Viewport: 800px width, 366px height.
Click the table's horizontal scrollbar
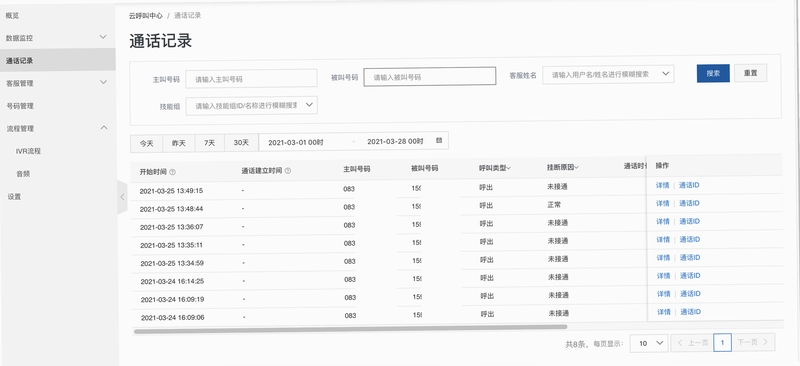point(351,329)
